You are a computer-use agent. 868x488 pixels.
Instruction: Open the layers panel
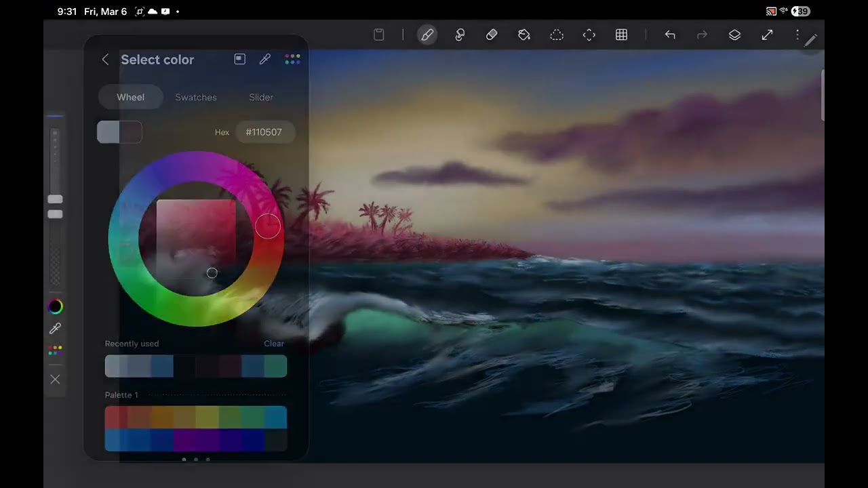click(x=734, y=35)
